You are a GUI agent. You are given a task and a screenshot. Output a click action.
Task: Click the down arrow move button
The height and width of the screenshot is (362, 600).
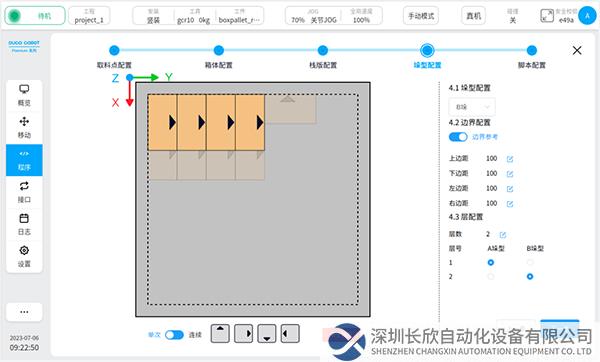coord(267,333)
